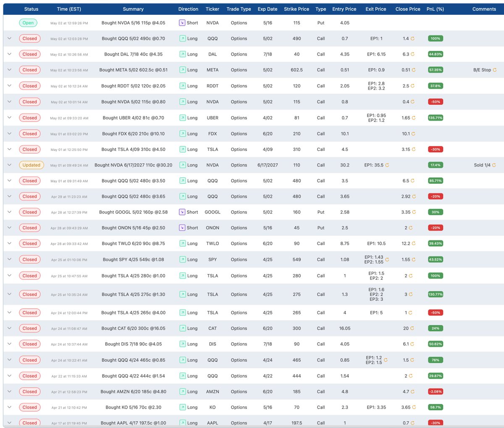Click refresh icon next to AMZN close price 4.7
Screen dimensions: 504x428
(412, 391)
